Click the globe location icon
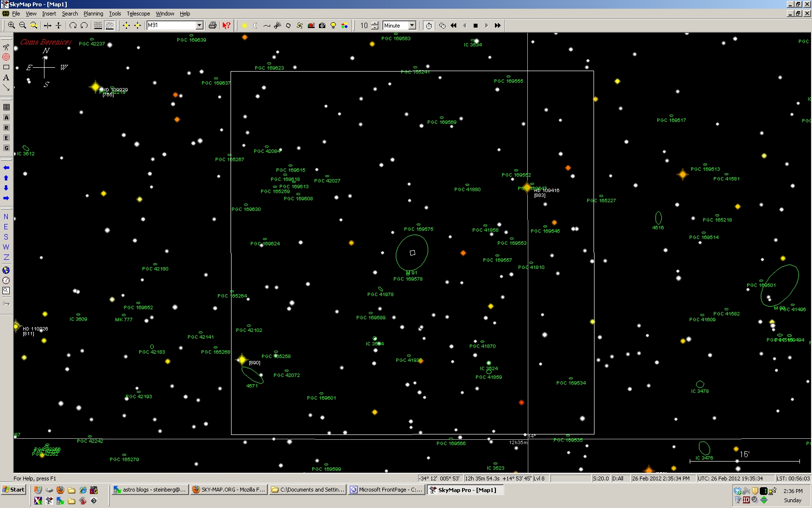Viewport: 812px width, 508px height. 6,270
